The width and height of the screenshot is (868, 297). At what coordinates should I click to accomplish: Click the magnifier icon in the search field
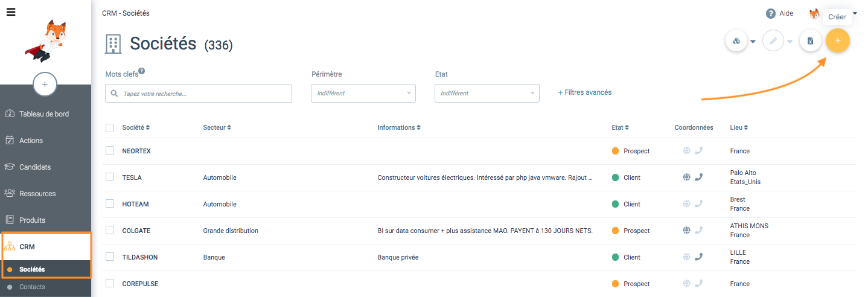[115, 94]
